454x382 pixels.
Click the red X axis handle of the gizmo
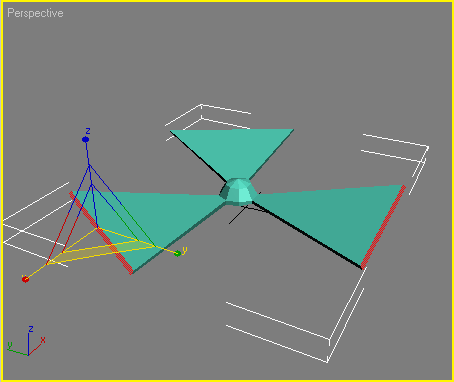coord(25,279)
